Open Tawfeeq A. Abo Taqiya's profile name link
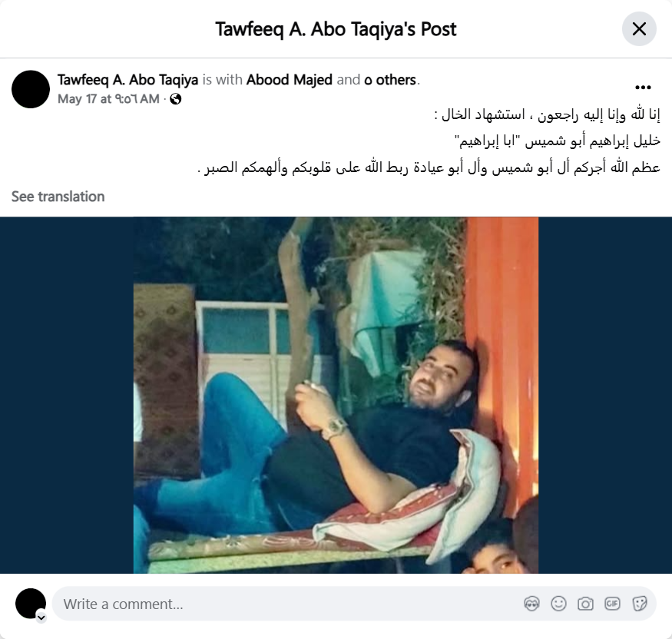This screenshot has width=672, height=639. (127, 80)
